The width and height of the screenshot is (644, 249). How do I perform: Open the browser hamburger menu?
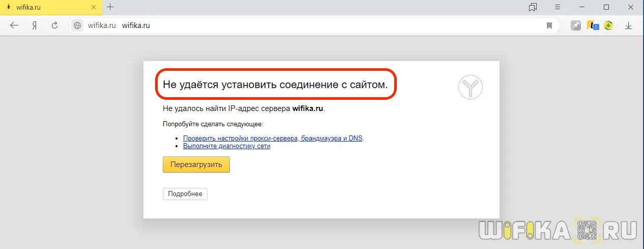[x=558, y=7]
